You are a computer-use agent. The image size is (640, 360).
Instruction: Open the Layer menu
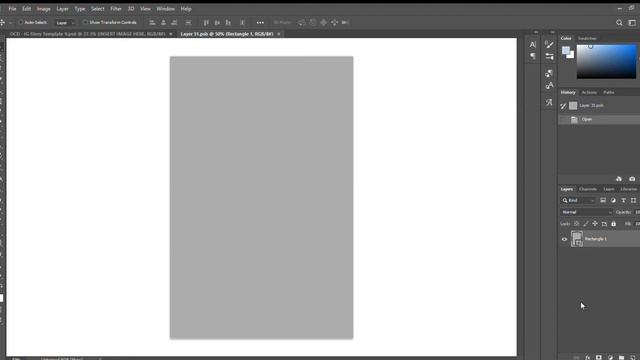[x=62, y=9]
